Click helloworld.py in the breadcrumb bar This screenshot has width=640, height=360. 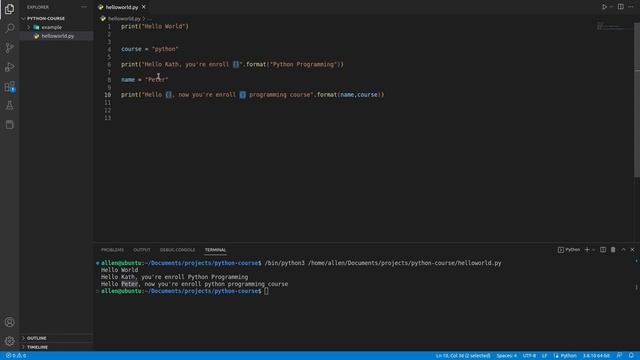(124, 19)
